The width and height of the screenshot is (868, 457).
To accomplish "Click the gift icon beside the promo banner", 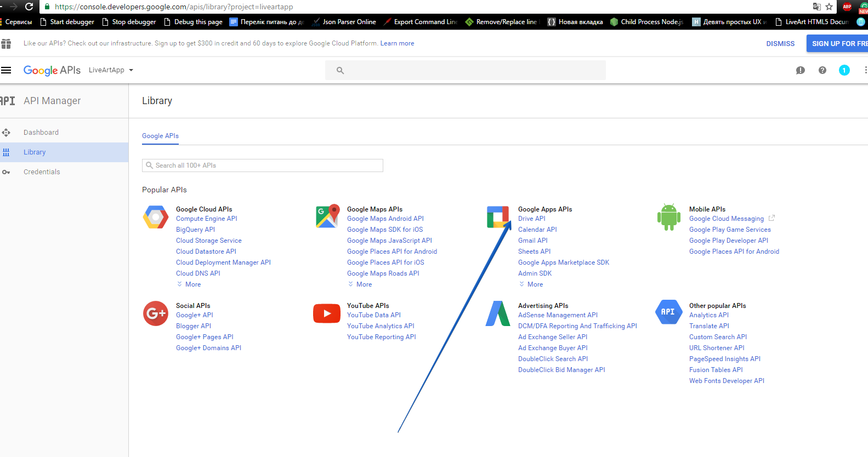I will [6, 43].
